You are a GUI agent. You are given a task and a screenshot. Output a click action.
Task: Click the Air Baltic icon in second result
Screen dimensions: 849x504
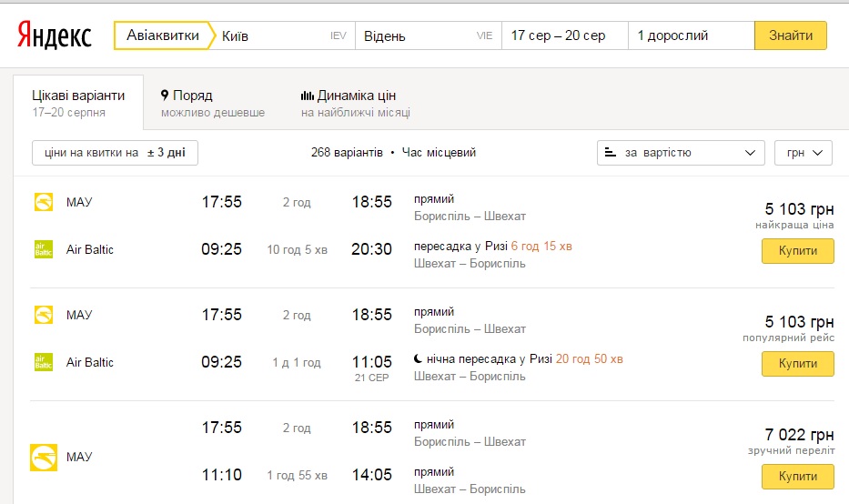(43, 362)
